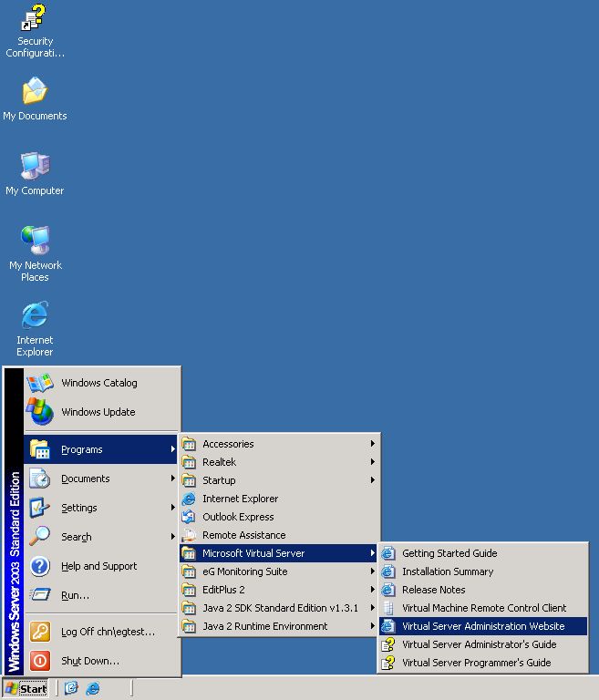Select the Startup programs menu item
Screen dimensions: 599x700
point(280,480)
